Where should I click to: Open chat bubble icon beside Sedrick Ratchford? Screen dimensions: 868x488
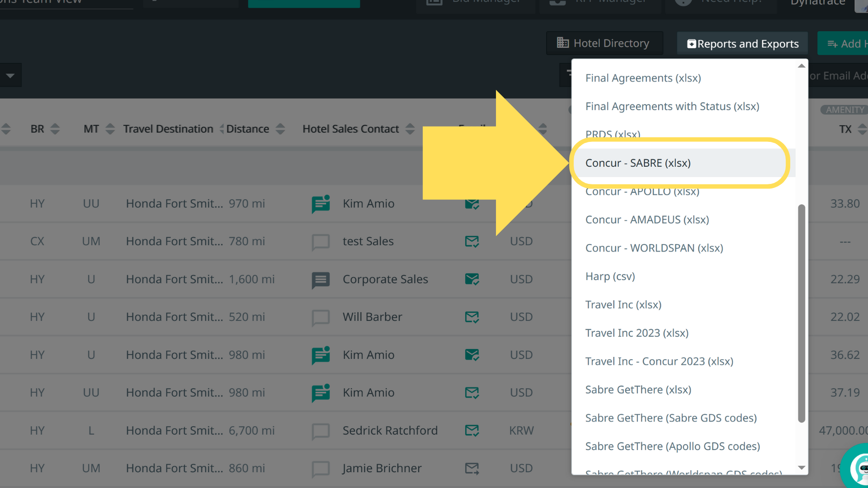pos(321,431)
